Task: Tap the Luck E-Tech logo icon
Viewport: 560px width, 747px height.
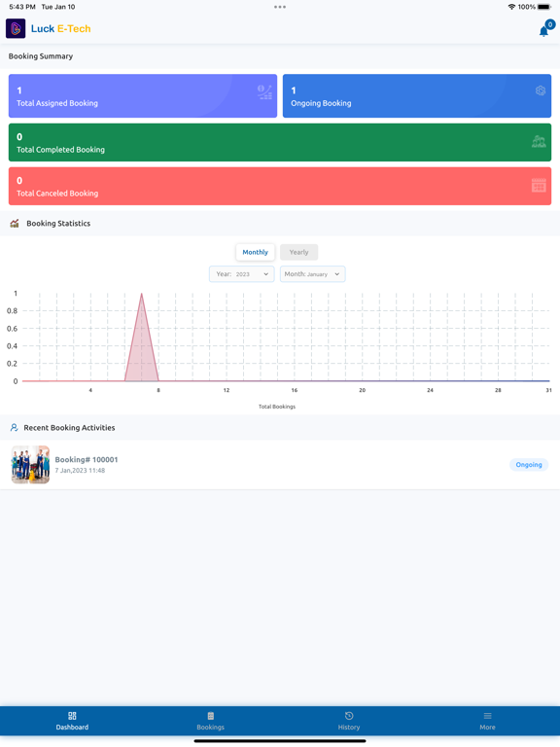Action: 16,28
